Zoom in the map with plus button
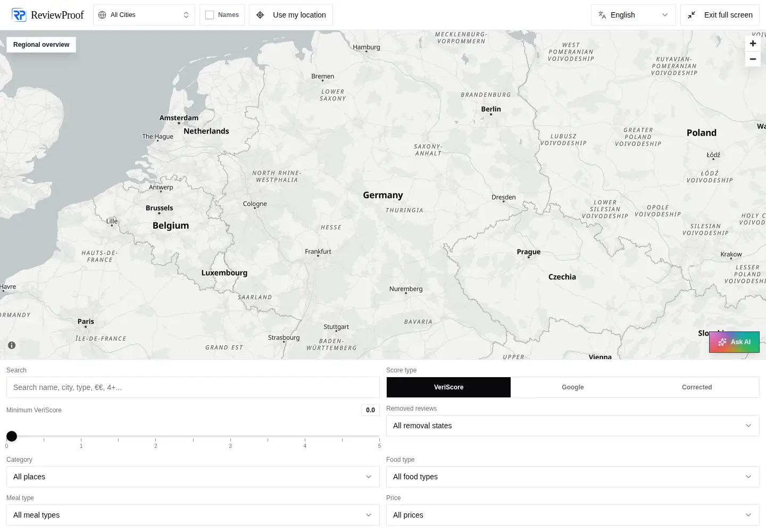 pyautogui.click(x=753, y=44)
